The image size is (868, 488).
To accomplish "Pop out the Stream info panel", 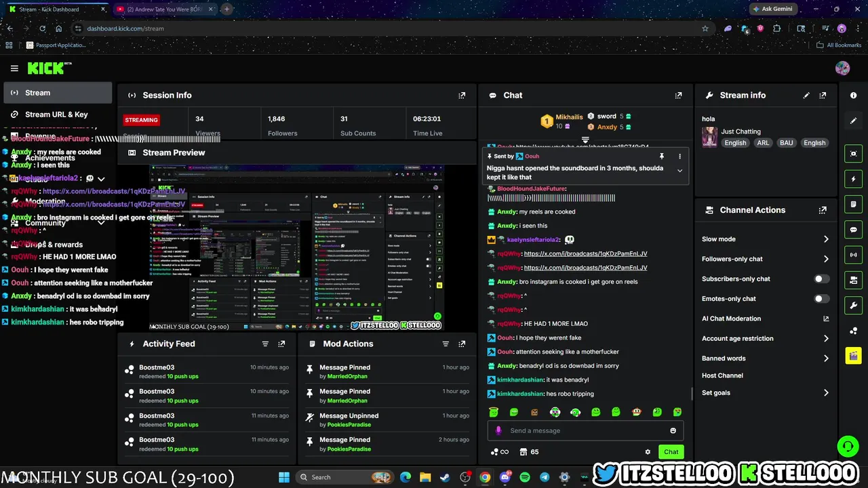I will [823, 96].
